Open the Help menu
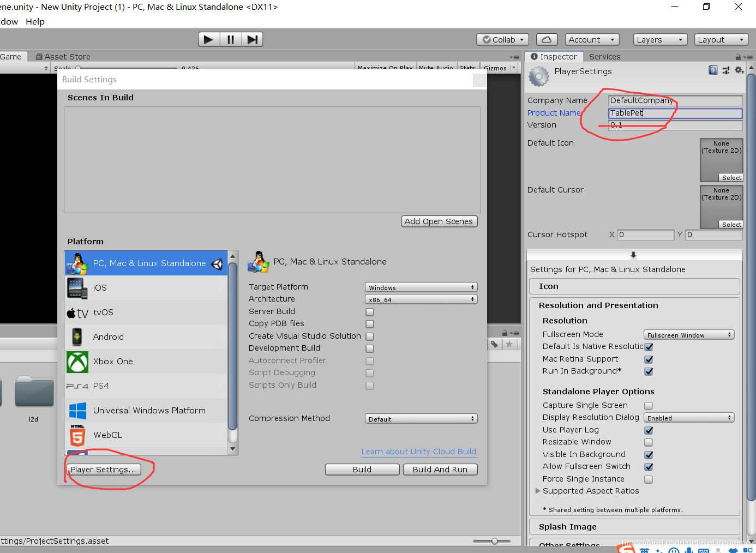756x553 pixels. point(35,22)
